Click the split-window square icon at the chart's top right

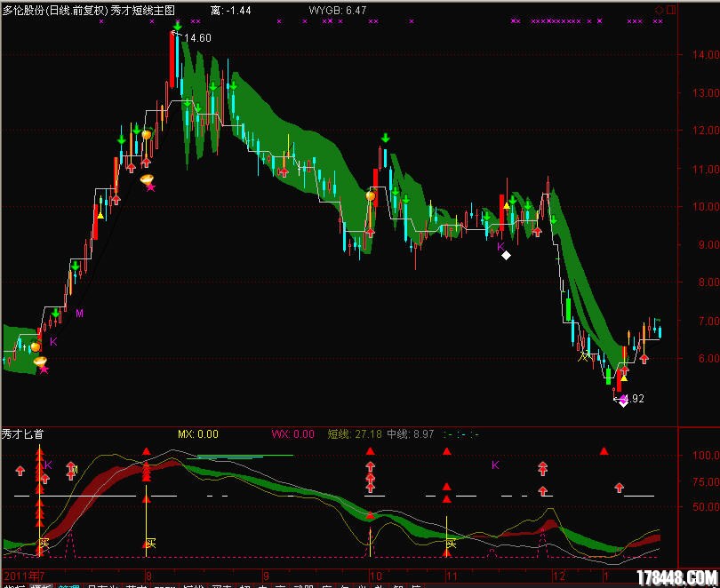point(671,10)
